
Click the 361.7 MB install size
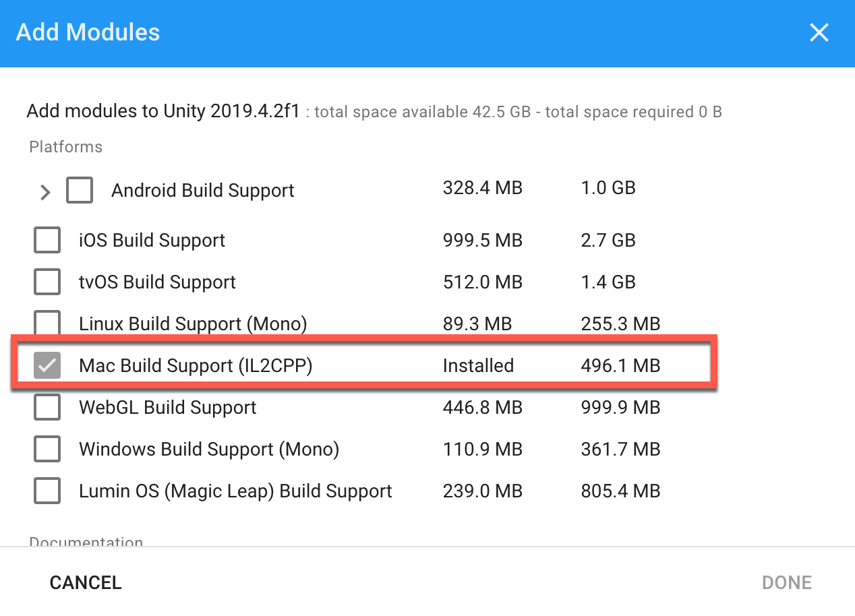click(x=620, y=450)
